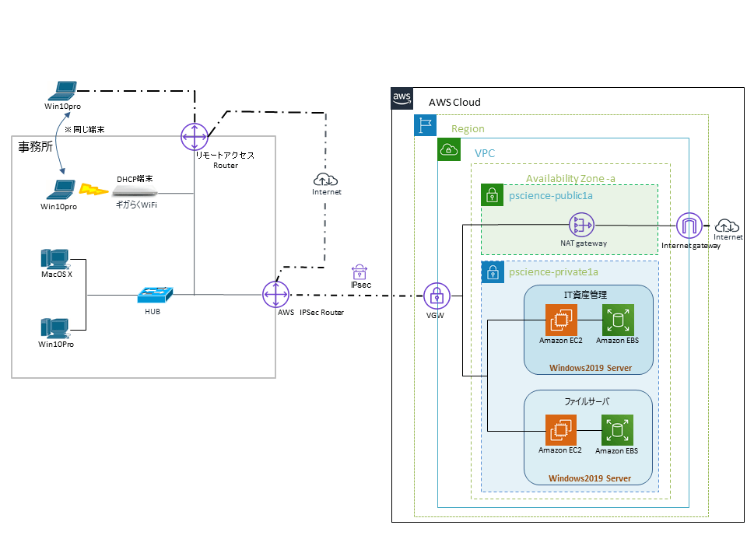This screenshot has width=747, height=560.
Task: Select the Win10pro laptop outside 事務所
Action: [63, 89]
